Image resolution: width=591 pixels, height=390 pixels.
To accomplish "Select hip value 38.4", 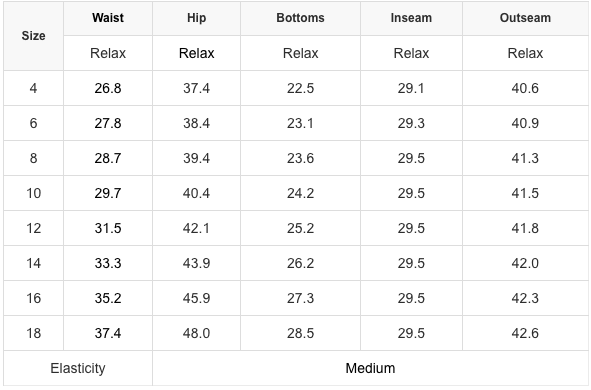I will click(x=196, y=123).
